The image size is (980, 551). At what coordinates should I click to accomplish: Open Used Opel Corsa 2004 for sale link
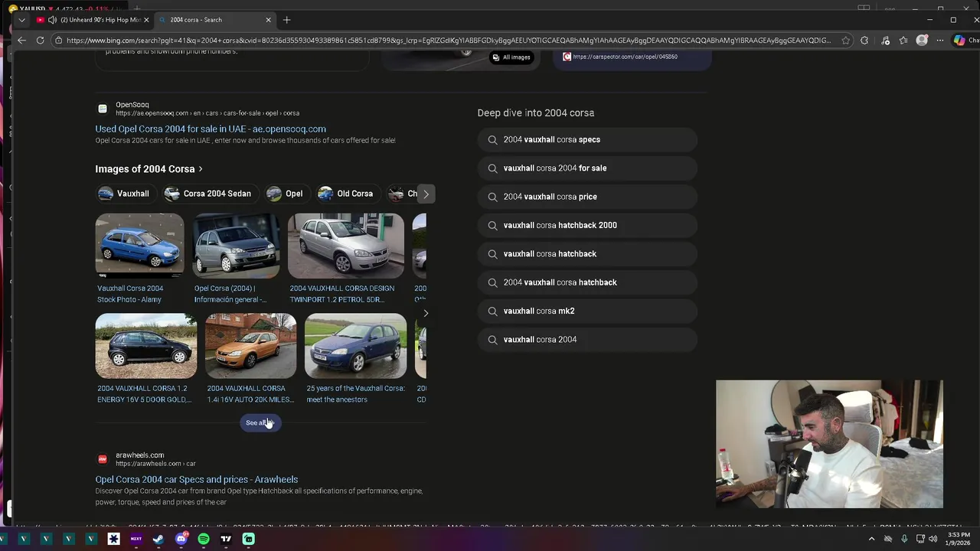[211, 129]
